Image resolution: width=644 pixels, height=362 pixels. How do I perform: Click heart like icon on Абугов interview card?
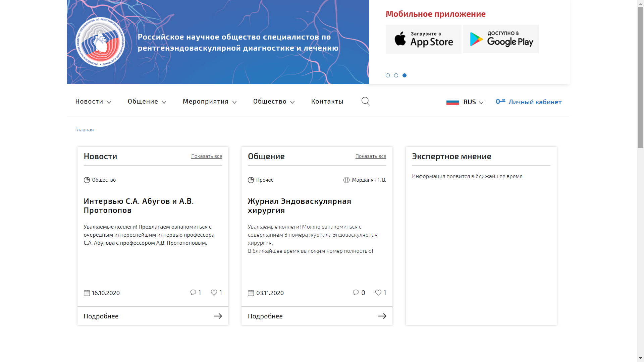[214, 293]
